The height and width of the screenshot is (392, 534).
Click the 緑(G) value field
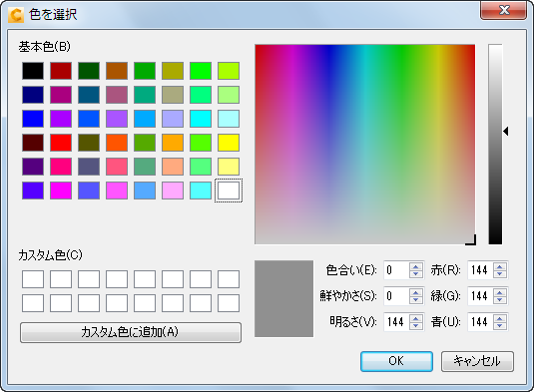pyautogui.click(x=480, y=296)
